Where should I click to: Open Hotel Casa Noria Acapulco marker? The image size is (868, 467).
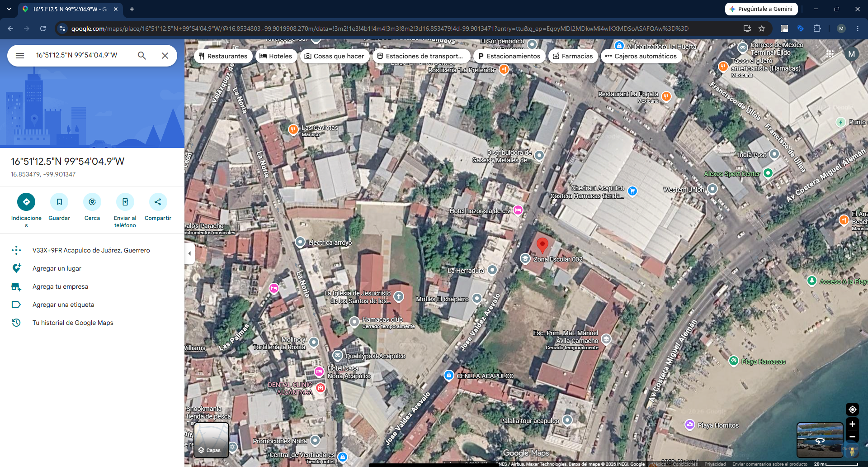319,372
